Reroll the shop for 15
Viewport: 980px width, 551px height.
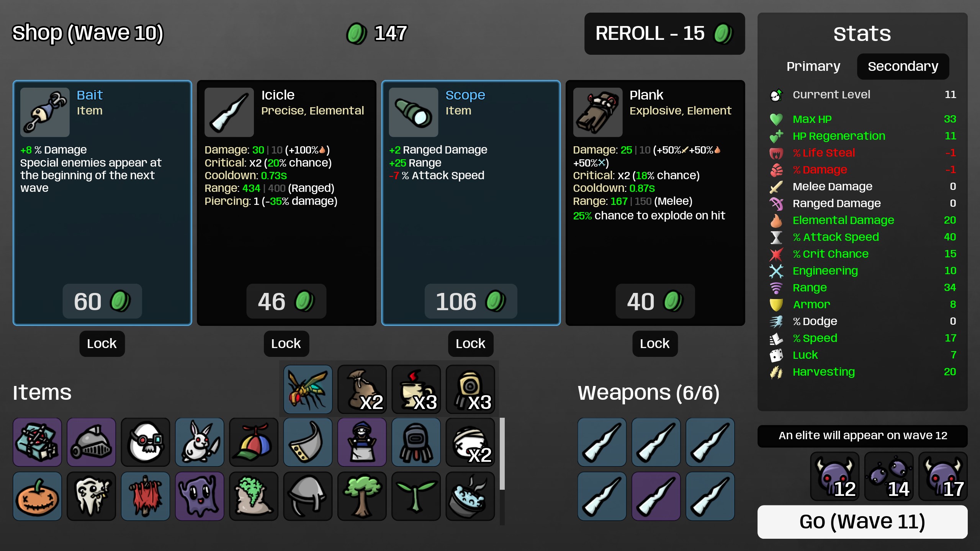(x=664, y=34)
